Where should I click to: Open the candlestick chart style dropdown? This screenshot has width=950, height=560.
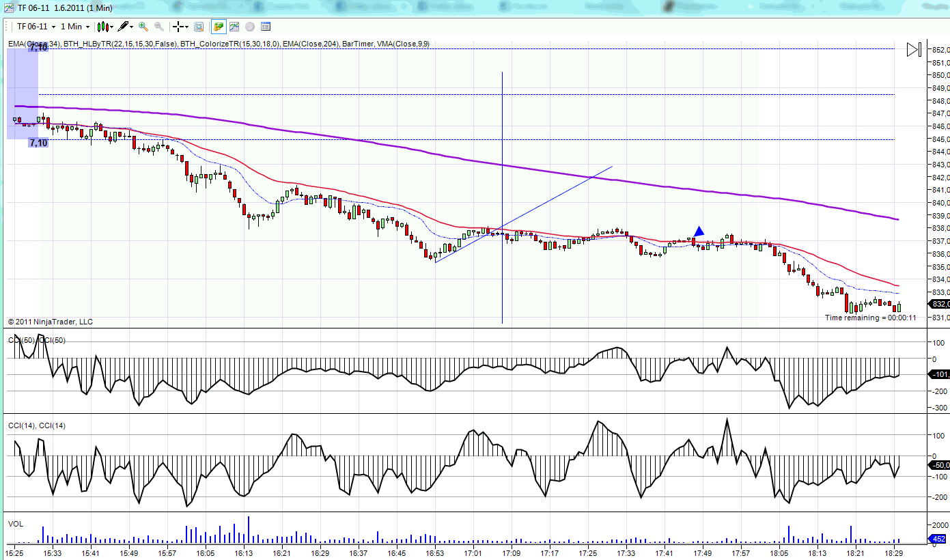[104, 27]
